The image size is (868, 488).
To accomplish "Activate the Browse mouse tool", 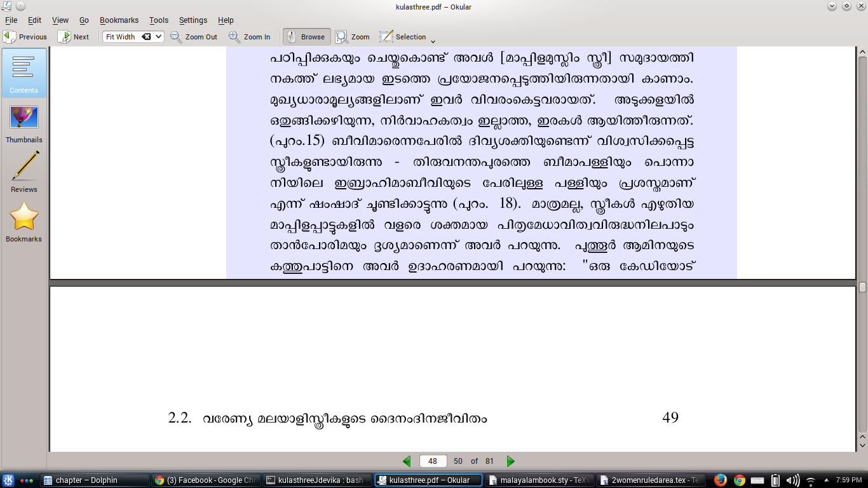I will (306, 37).
